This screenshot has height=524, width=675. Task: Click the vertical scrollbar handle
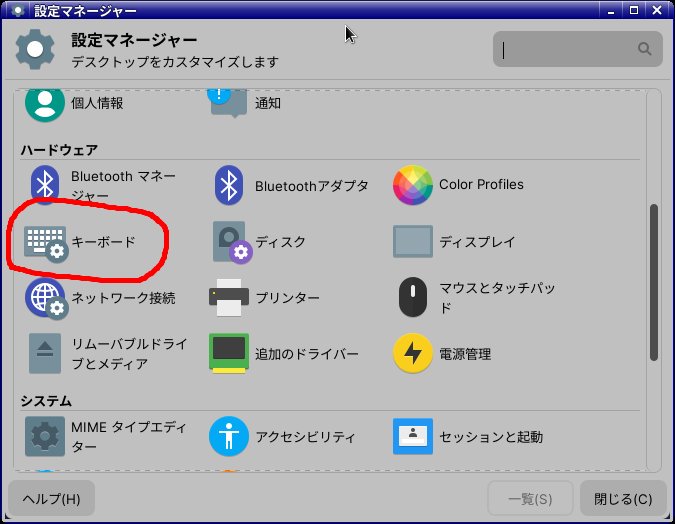click(653, 282)
